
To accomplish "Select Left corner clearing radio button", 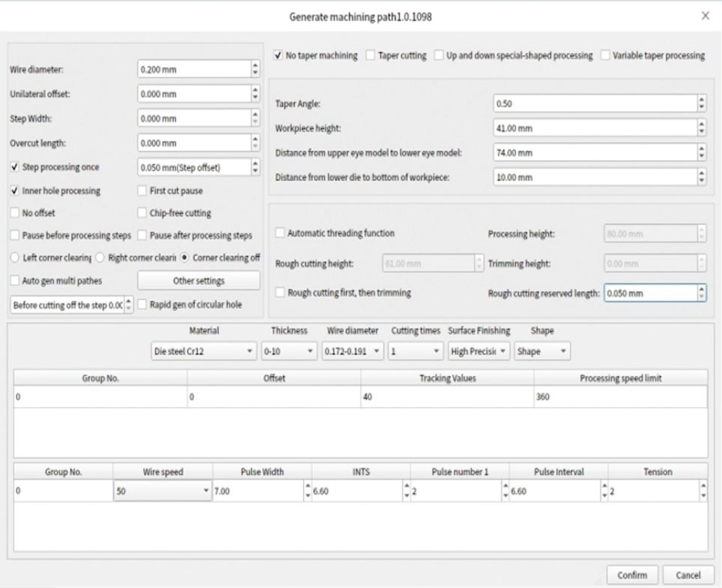I will pyautogui.click(x=15, y=257).
